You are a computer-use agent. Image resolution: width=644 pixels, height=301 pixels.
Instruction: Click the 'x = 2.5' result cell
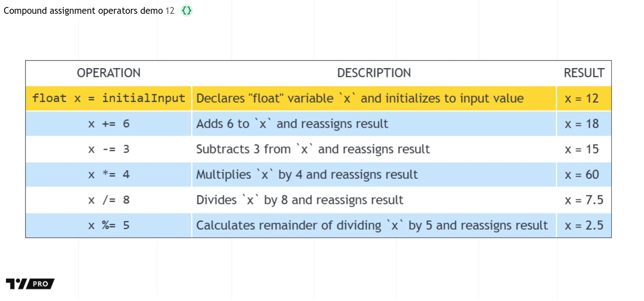[584, 225]
